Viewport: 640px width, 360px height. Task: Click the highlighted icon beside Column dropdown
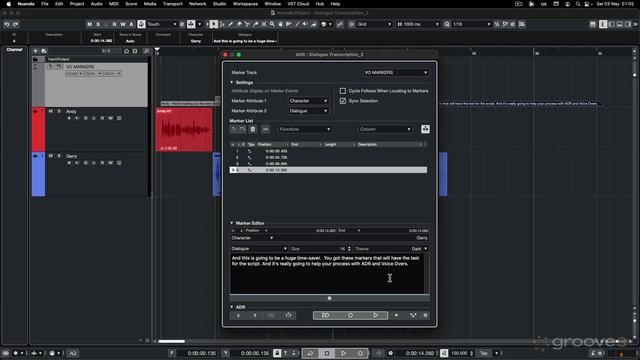[x=425, y=129]
